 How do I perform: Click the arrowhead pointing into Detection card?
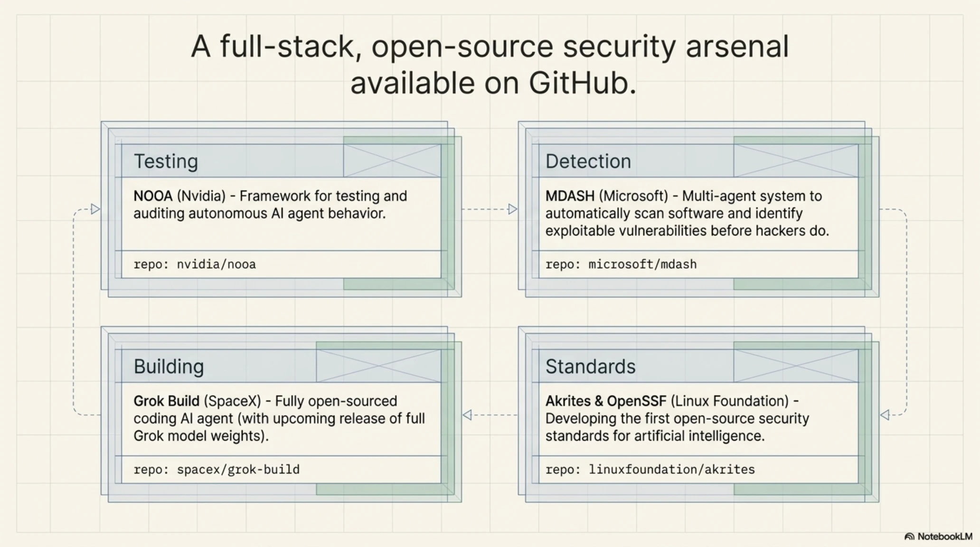[x=512, y=209]
